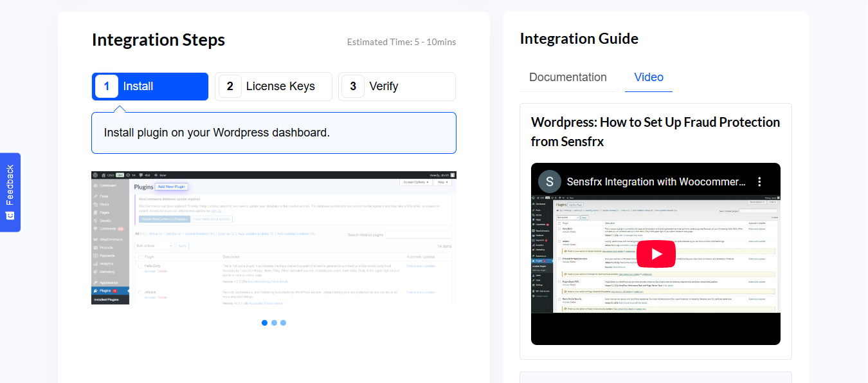
Task: Select the Video tab
Action: point(649,77)
